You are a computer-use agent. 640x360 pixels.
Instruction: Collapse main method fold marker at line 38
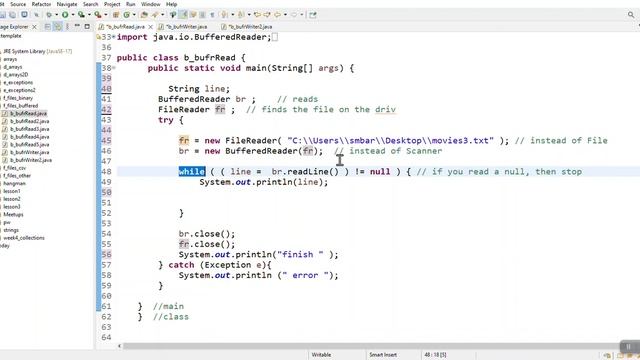pos(114,68)
